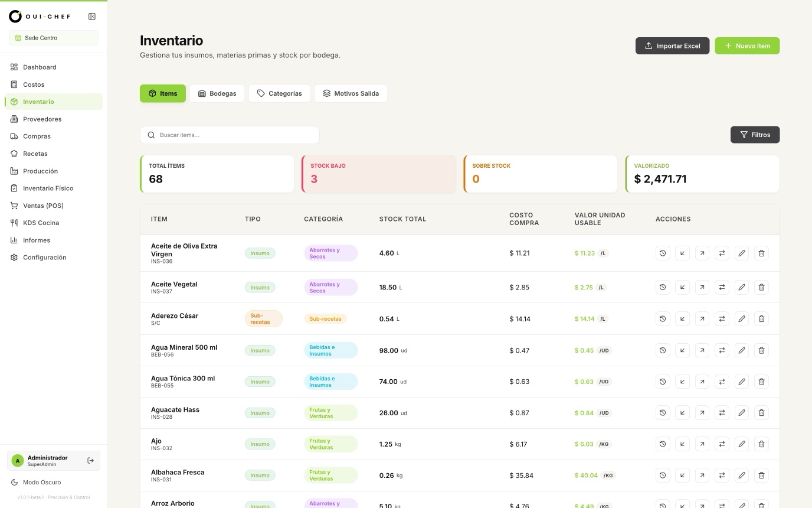Open the Sede Centro location selector

(54, 38)
